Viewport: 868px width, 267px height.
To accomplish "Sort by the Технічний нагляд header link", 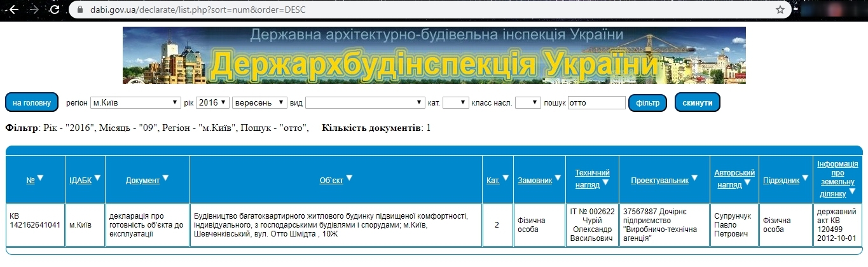I will pos(592,177).
